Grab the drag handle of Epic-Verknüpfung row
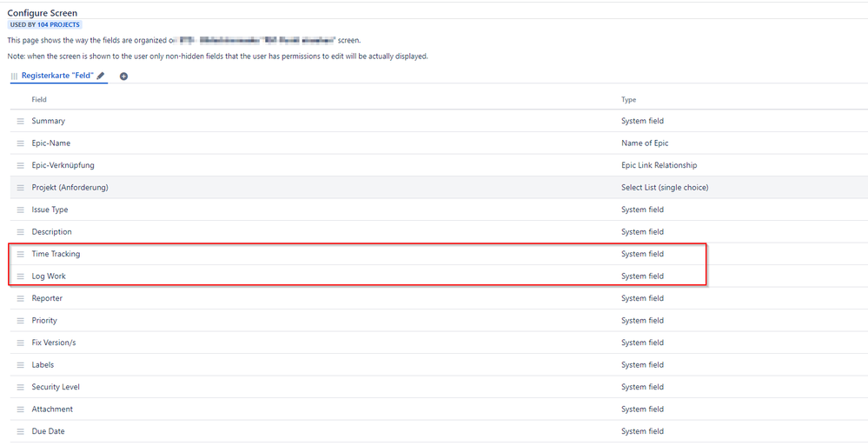The height and width of the screenshot is (446, 868). (21, 166)
